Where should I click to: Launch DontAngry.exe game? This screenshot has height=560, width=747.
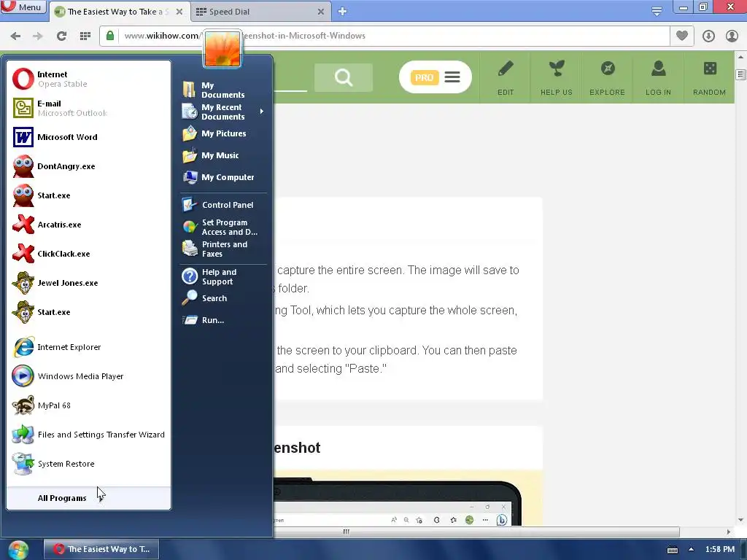click(88, 166)
